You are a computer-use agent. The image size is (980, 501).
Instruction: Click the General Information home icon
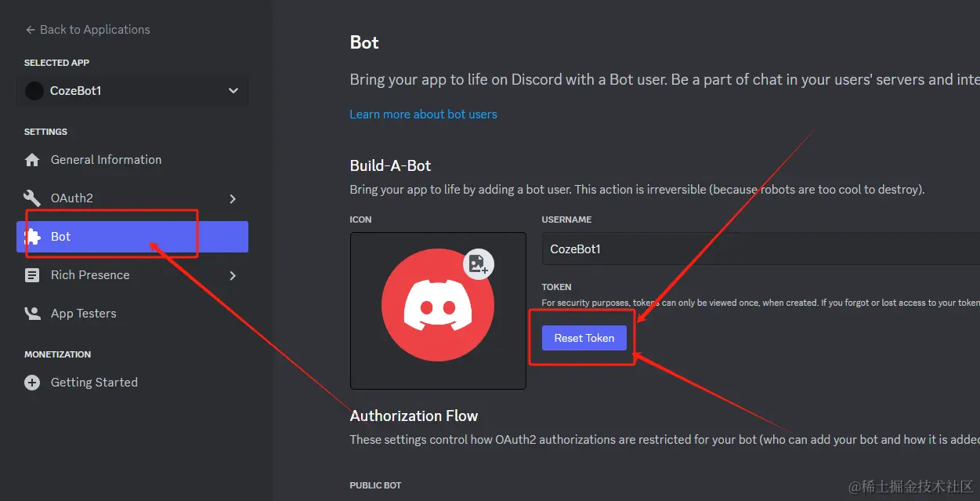32,160
